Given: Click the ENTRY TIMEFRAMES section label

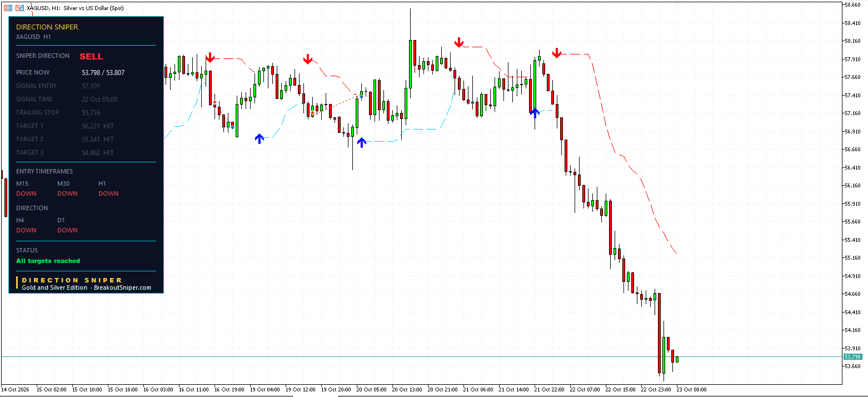Looking at the screenshot, I should pyautogui.click(x=44, y=171).
